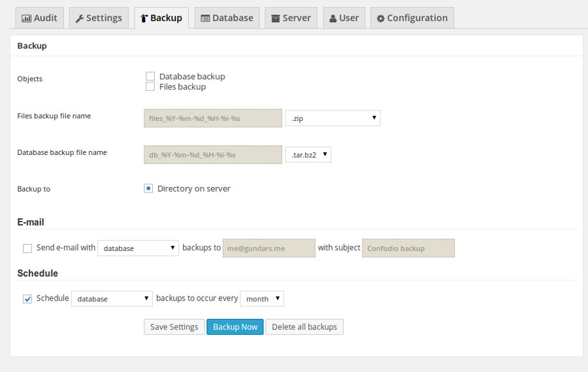Screen dimensions: 588x372
Task: Tick the Files backup checkbox
Action: (150, 87)
